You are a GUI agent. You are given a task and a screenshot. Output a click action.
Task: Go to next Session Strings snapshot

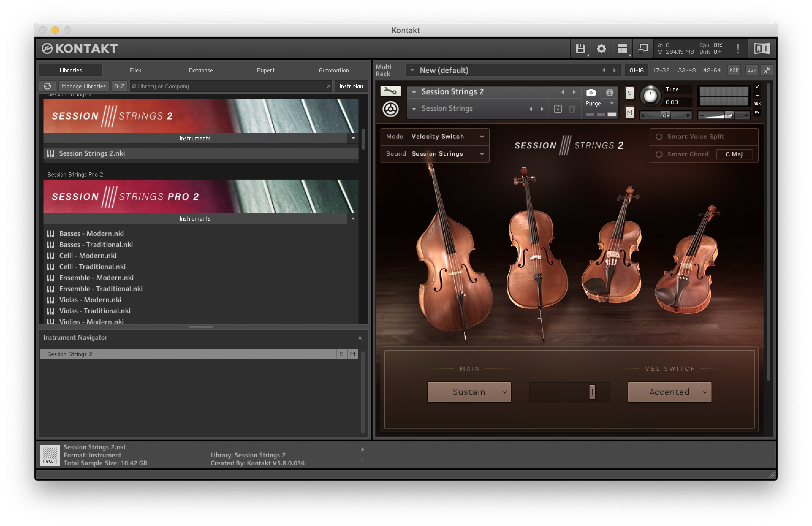542,109
